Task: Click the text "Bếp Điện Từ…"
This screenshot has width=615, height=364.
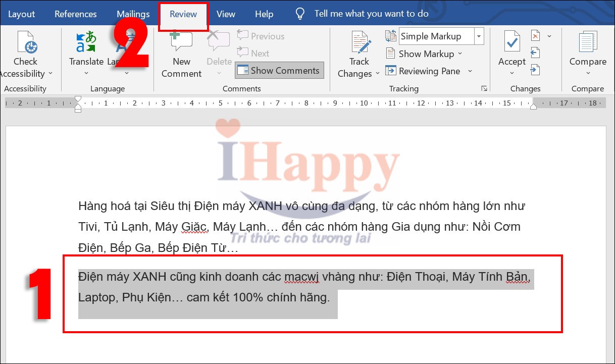Action: click(x=197, y=248)
